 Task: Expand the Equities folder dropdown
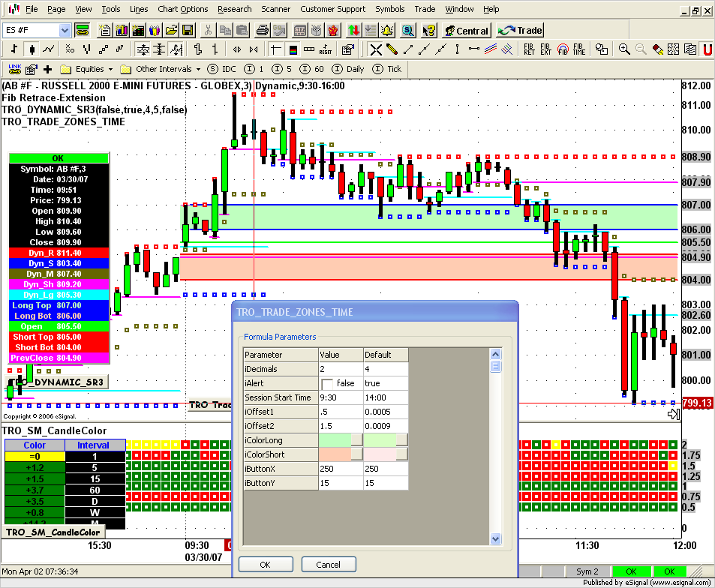(110, 68)
